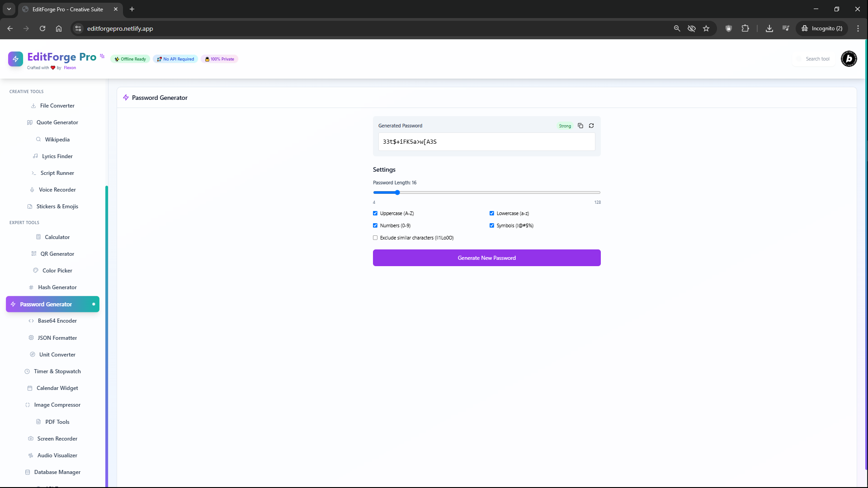
Task: Click Generate New Password button
Action: pyautogui.click(x=486, y=258)
